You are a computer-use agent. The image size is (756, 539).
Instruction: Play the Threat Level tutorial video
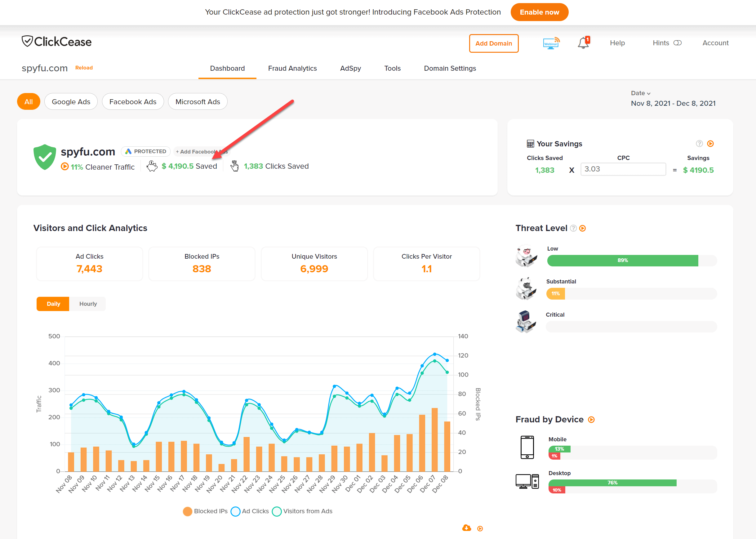(582, 228)
